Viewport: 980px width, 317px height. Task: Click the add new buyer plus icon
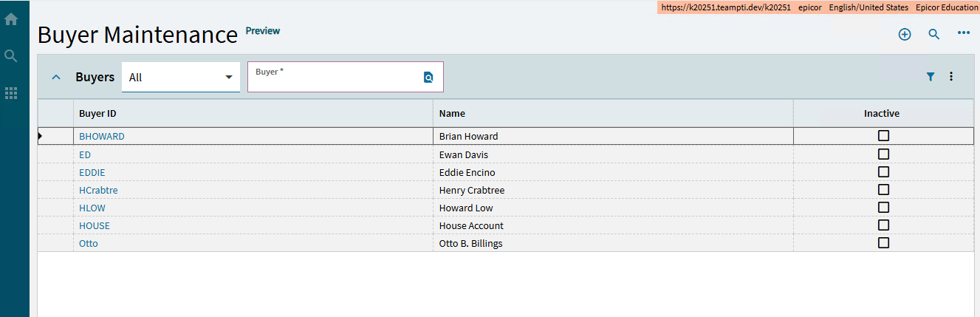pos(905,34)
